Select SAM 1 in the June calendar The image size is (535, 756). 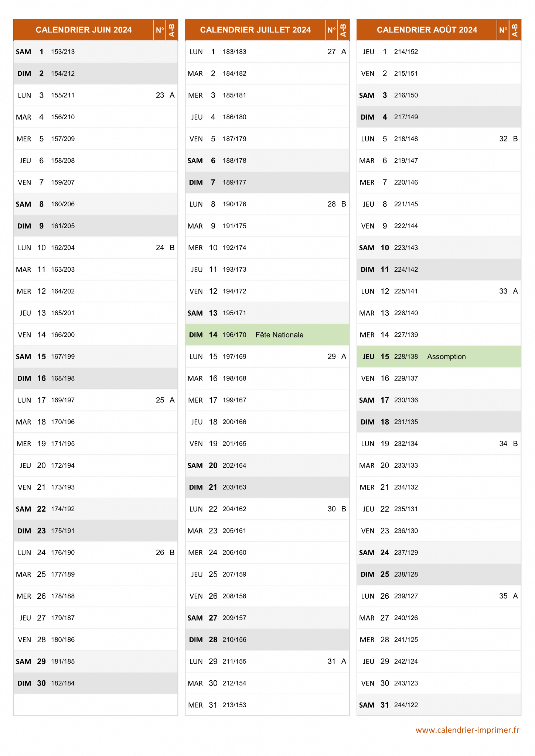pyautogui.click(x=96, y=52)
